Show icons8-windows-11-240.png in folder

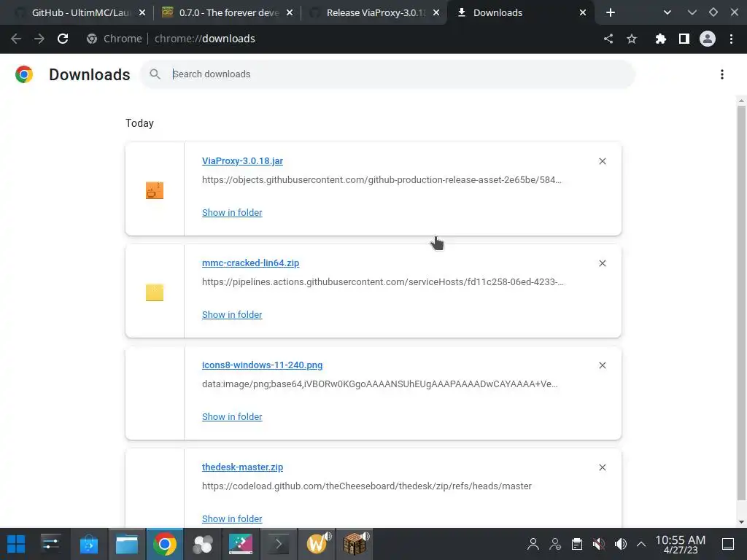click(232, 416)
